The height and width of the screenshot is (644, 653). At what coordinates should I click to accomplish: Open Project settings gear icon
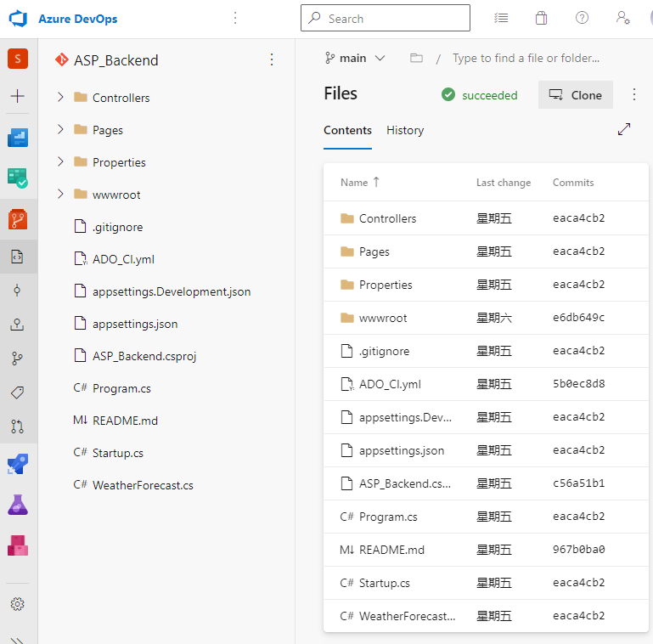pyautogui.click(x=18, y=604)
